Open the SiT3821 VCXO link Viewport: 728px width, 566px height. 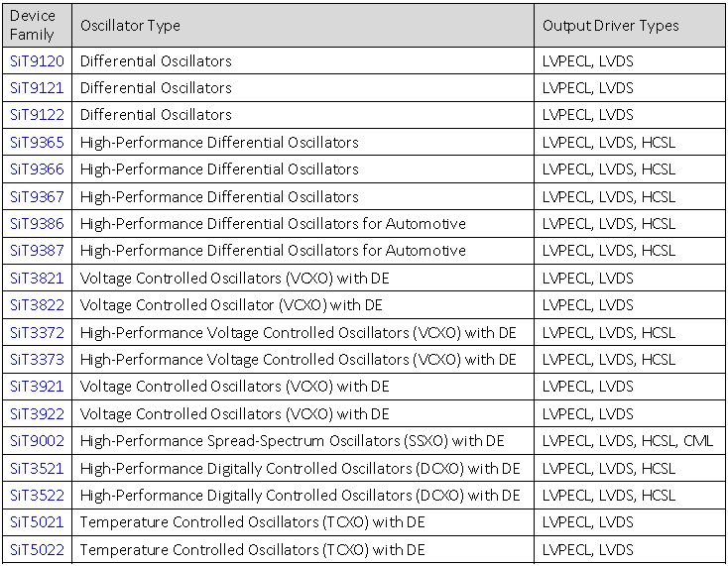[37, 279]
